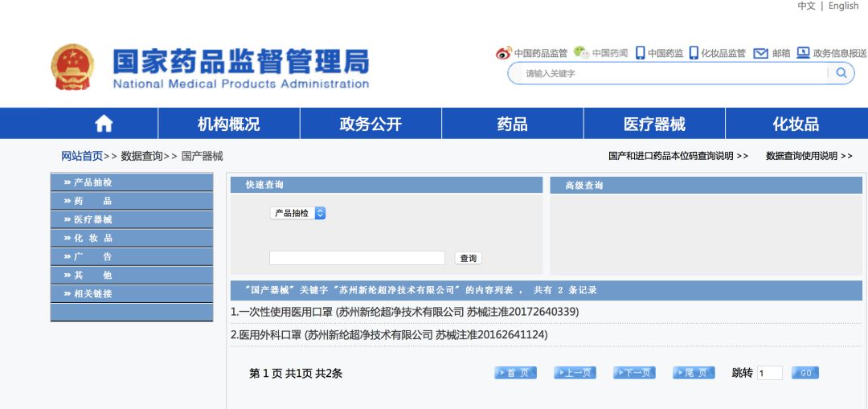The image size is (868, 409).
Task: Open the 医疗器械 navigation menu
Action: coord(653,124)
